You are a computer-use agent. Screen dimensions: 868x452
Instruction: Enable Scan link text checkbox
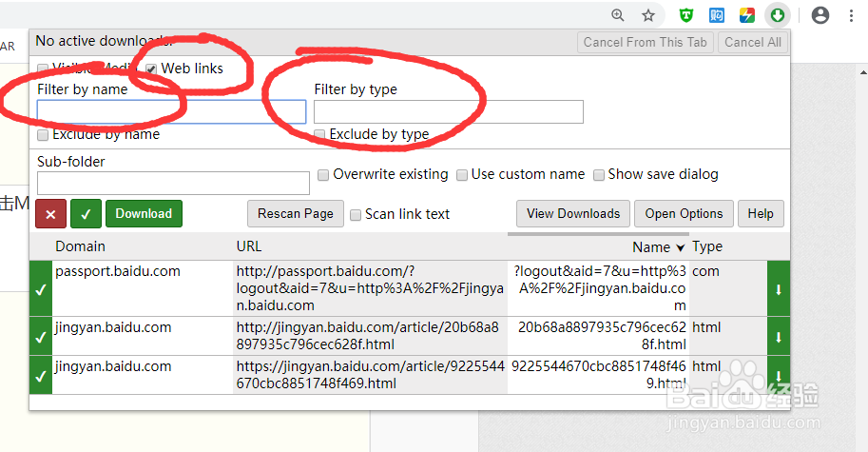(356, 215)
